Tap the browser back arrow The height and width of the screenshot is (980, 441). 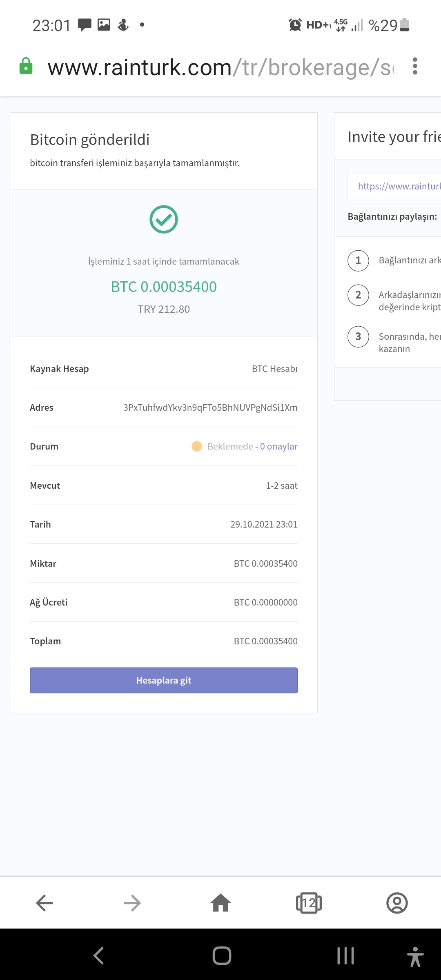click(45, 903)
